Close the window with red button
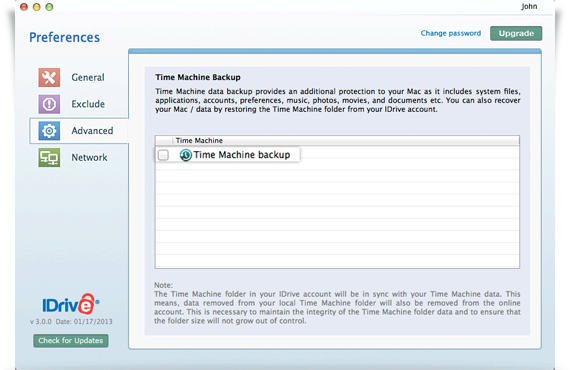Image resolution: width=570 pixels, height=370 pixels. coord(24,7)
